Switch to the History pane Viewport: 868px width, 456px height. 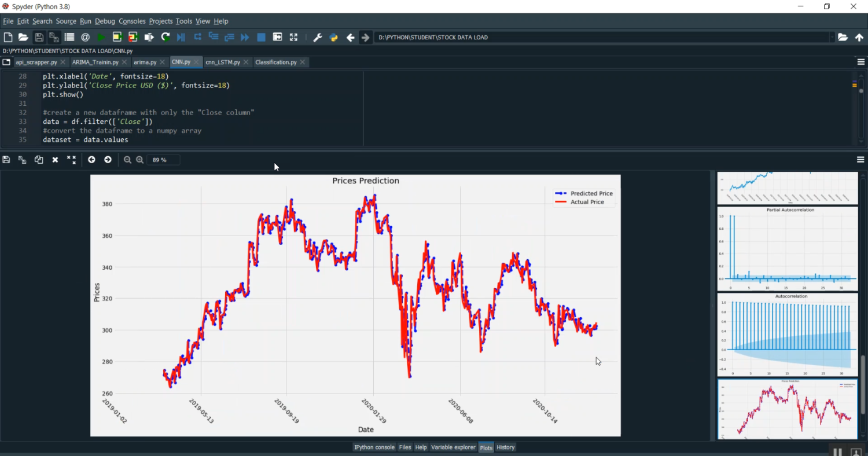505,447
